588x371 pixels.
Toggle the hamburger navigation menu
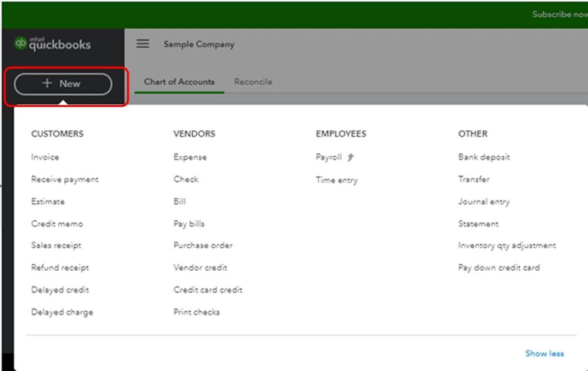coord(143,44)
